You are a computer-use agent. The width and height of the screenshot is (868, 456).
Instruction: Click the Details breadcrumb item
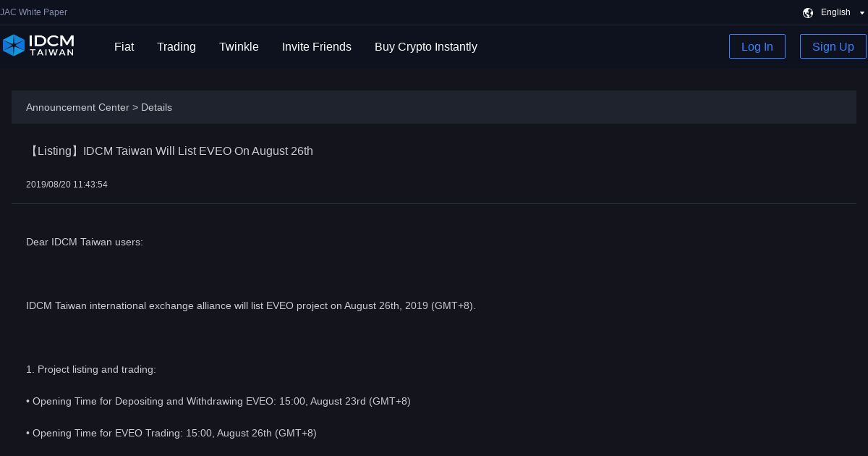(156, 107)
